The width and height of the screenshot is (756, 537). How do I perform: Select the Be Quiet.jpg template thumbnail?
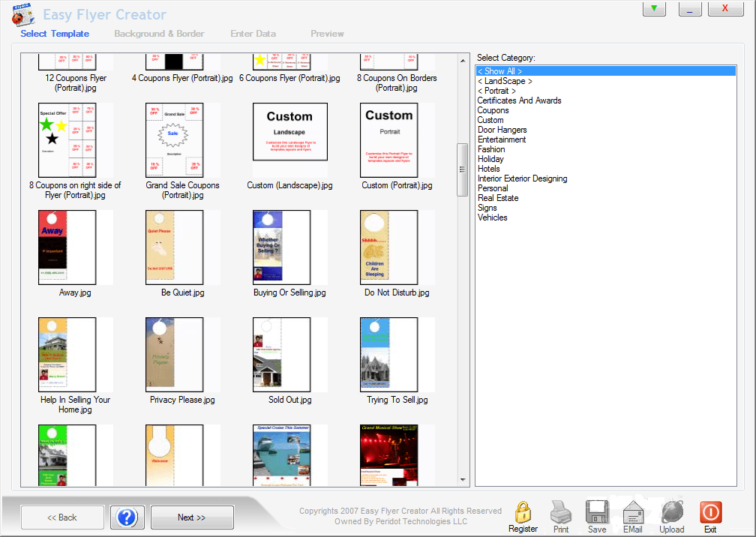pos(175,247)
